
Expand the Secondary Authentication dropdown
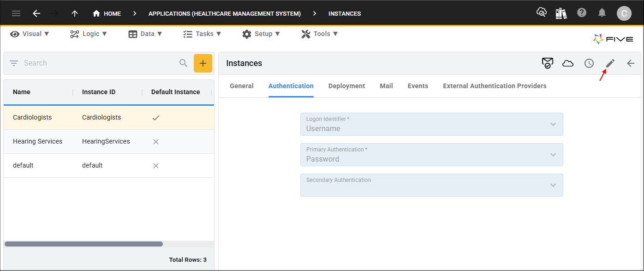432,185
